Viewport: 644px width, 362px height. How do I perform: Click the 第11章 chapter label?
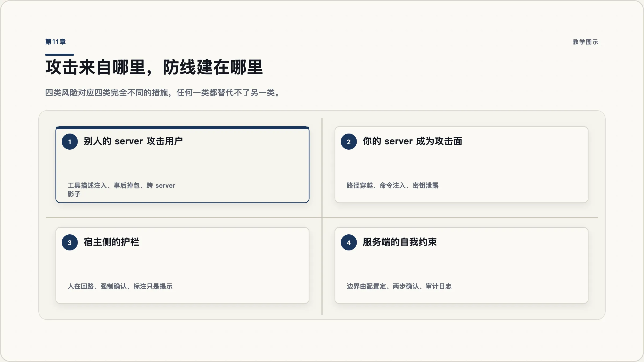pos(55,42)
